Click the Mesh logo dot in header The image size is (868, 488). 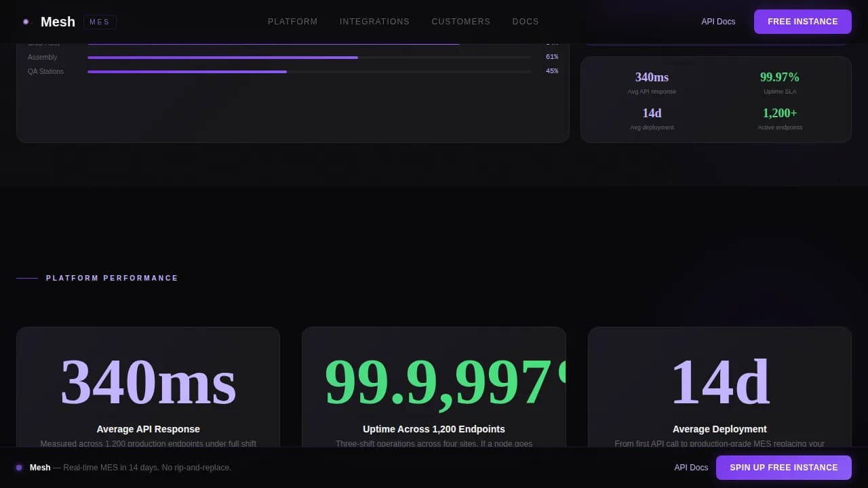tap(26, 22)
